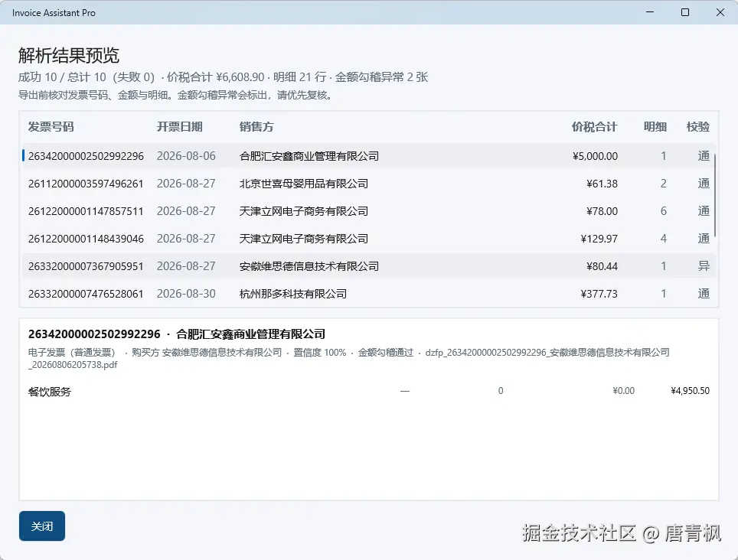Click the ¥377.73 total amount
The image size is (738, 560).
pos(599,294)
